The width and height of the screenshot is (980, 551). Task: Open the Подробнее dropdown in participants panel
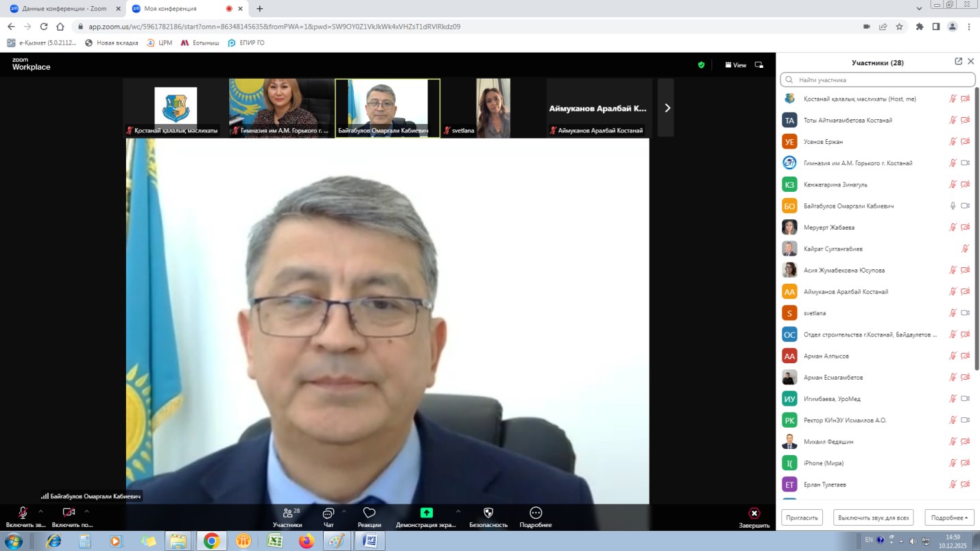click(x=949, y=517)
